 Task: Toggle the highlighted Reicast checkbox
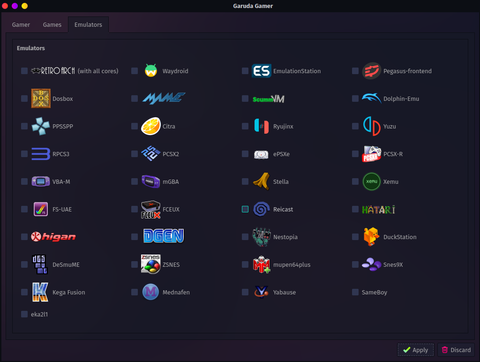coord(245,209)
